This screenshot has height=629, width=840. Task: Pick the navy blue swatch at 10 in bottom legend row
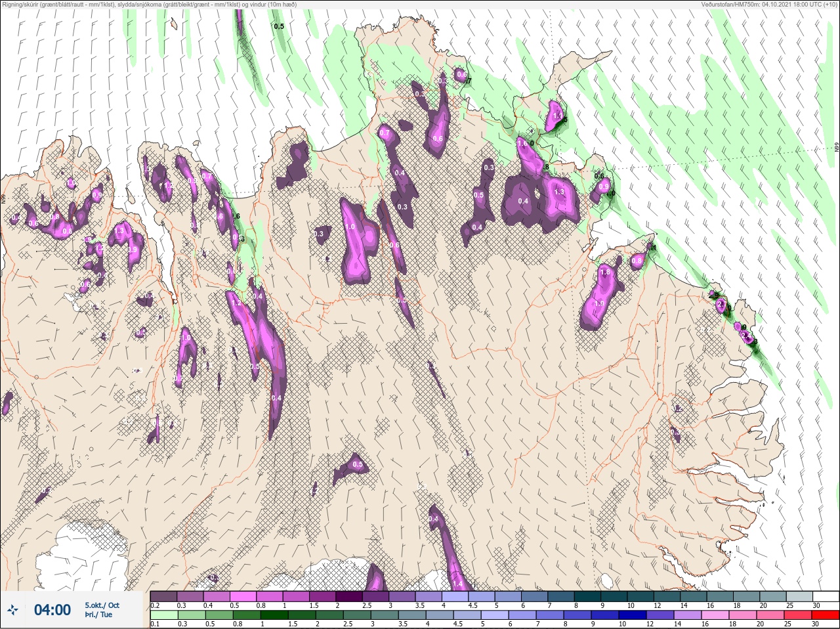point(632,615)
